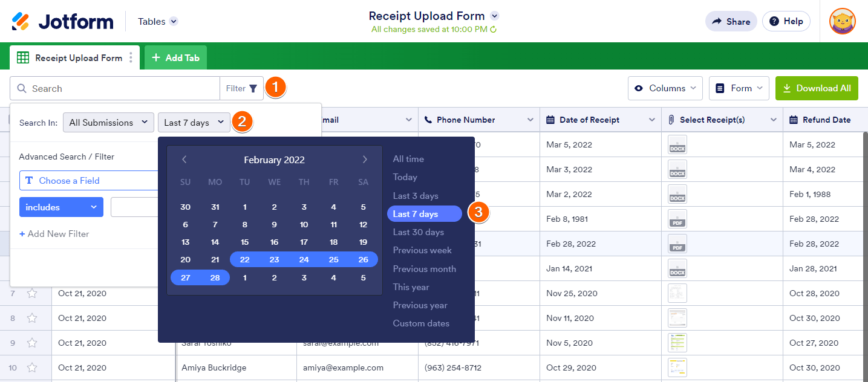Open the Date of Receipt column menu arrow

pyautogui.click(x=651, y=120)
